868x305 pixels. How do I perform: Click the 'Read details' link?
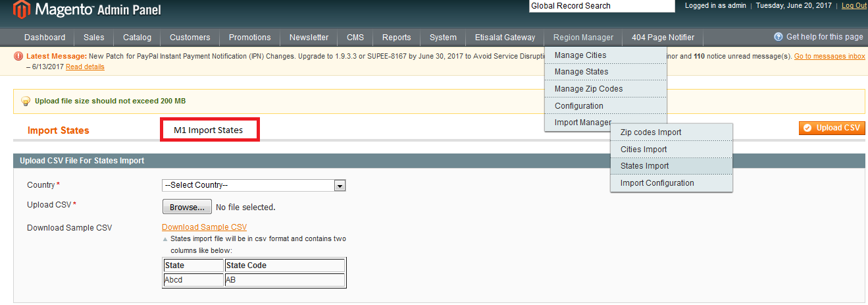[85, 67]
